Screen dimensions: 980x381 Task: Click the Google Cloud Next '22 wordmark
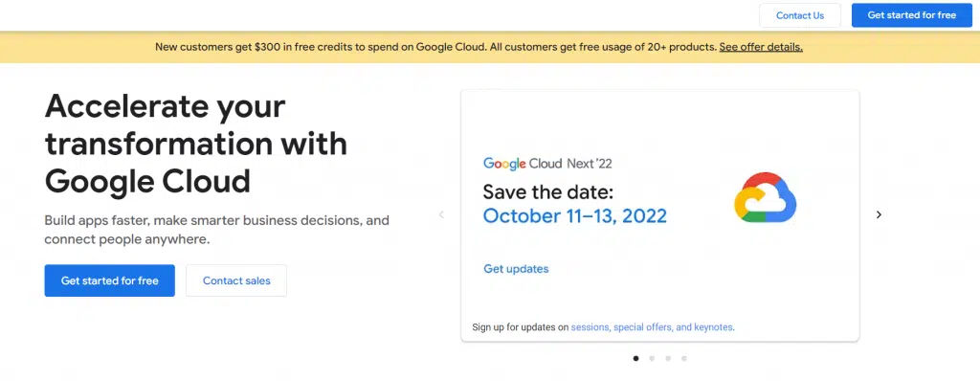coord(547,164)
